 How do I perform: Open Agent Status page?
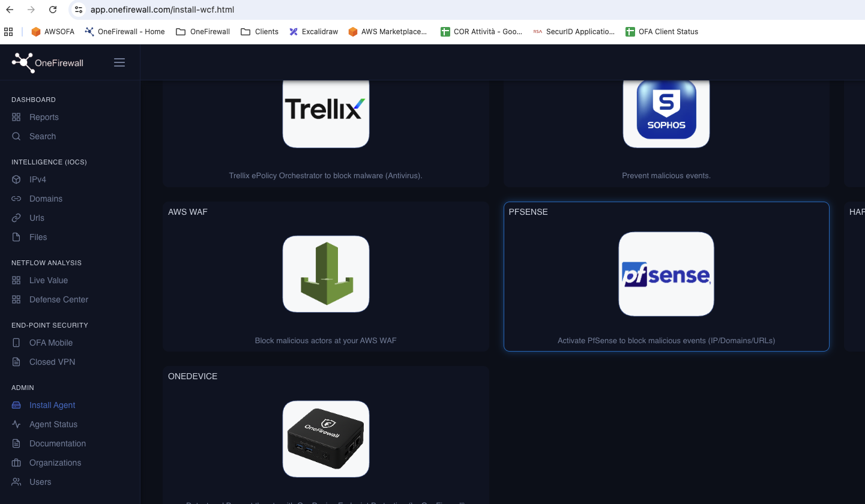53,424
